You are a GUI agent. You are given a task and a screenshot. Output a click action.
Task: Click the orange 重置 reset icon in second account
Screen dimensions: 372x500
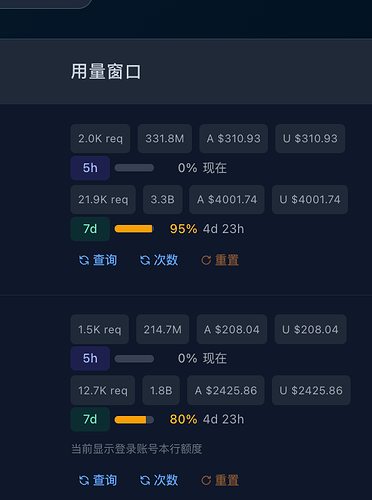[206, 480]
